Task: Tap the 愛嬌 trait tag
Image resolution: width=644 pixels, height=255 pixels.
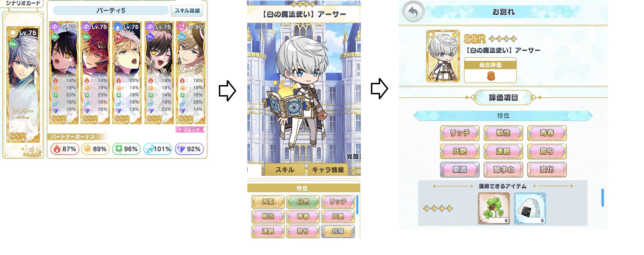Action: [x=460, y=170]
